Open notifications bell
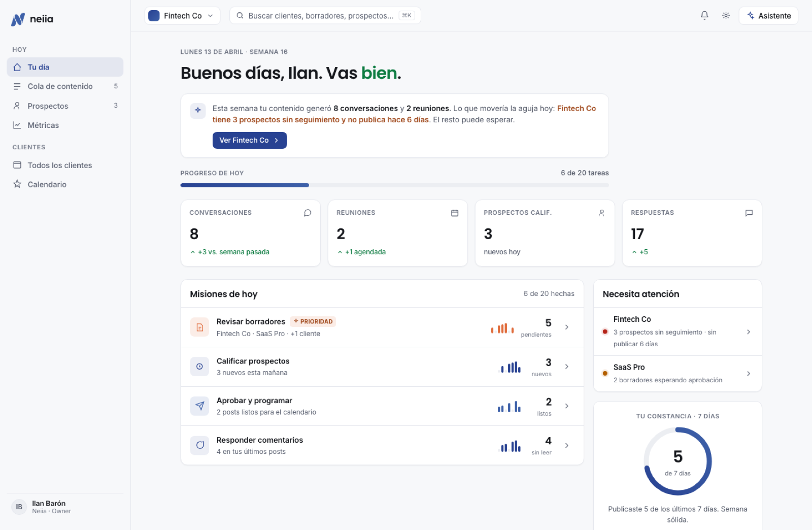This screenshot has width=812, height=530. [704, 16]
